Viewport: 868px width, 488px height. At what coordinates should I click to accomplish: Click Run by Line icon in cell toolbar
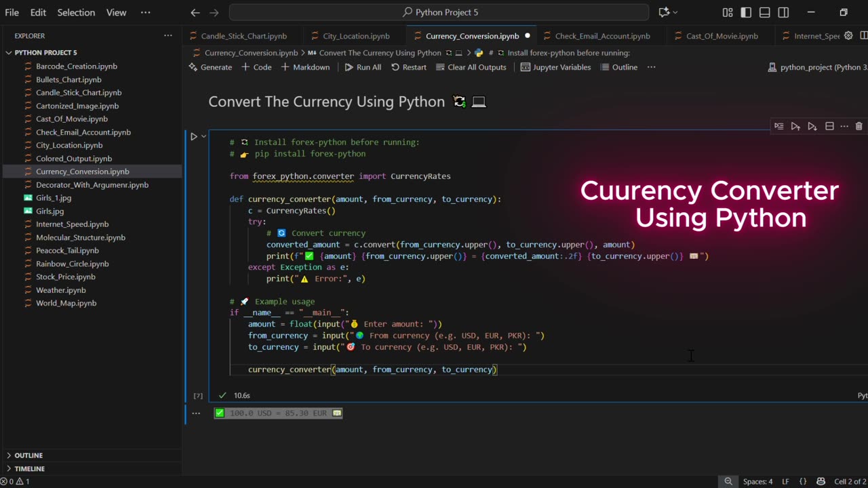click(x=778, y=126)
